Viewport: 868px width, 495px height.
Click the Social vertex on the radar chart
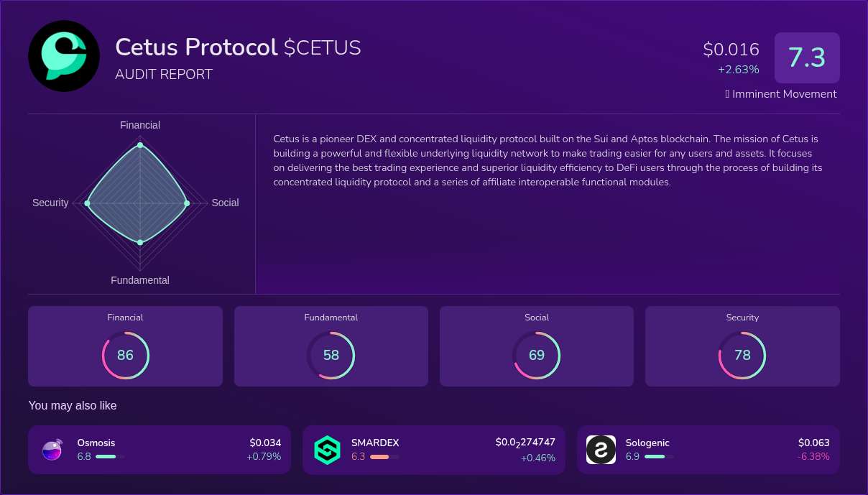coord(186,203)
